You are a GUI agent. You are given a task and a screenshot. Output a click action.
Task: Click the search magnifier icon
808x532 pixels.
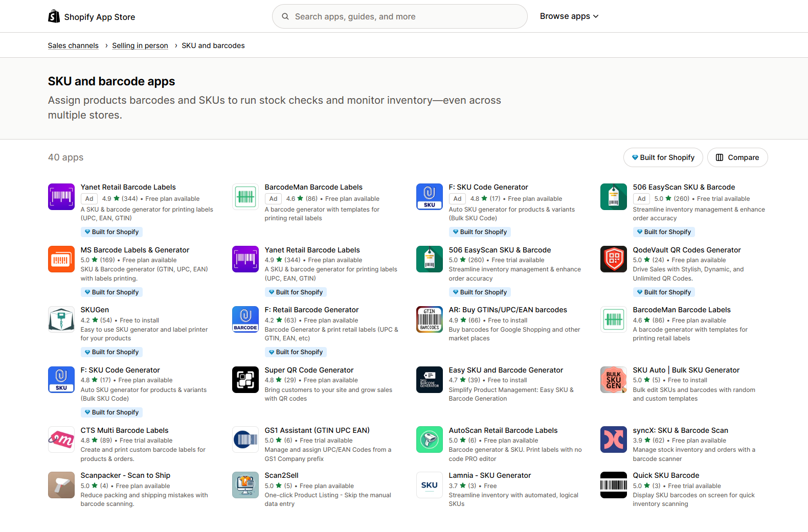(285, 16)
